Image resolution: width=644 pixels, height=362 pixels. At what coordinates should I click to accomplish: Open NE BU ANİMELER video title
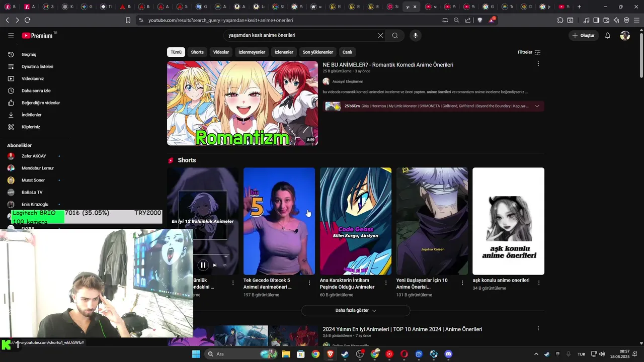(388, 64)
